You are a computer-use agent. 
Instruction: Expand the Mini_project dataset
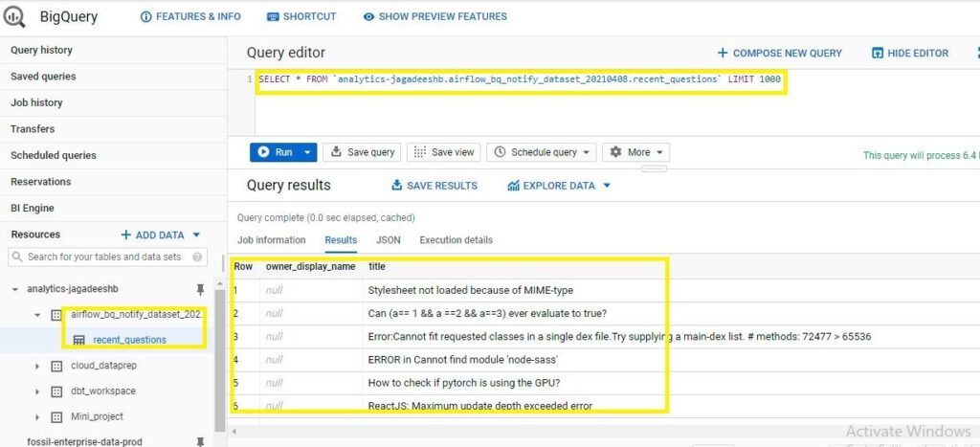tap(37, 417)
